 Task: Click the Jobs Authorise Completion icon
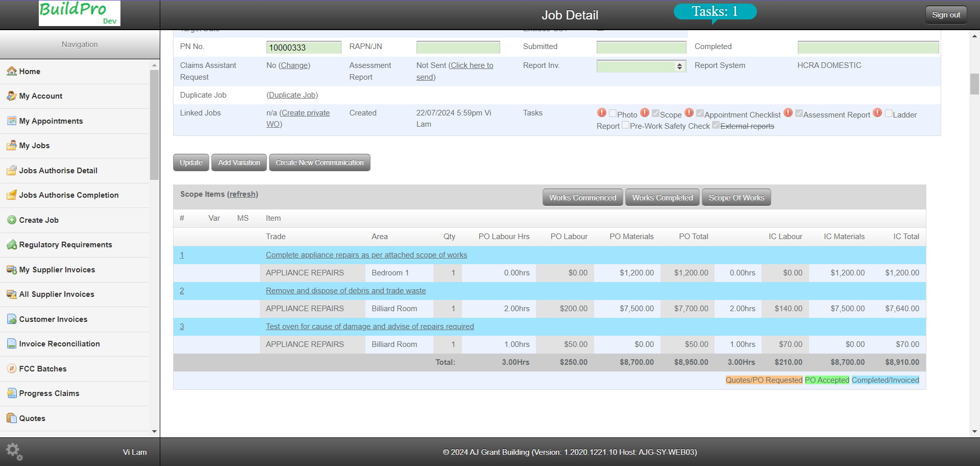[11, 195]
